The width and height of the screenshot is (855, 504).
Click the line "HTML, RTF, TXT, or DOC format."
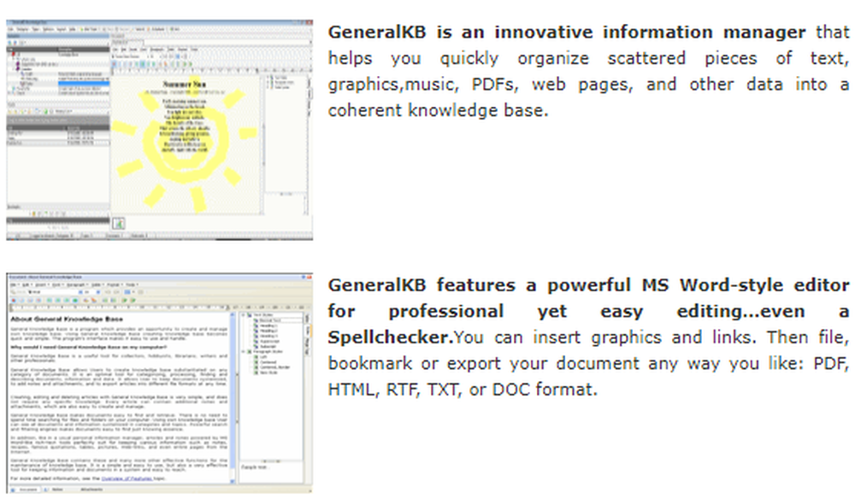point(463,390)
